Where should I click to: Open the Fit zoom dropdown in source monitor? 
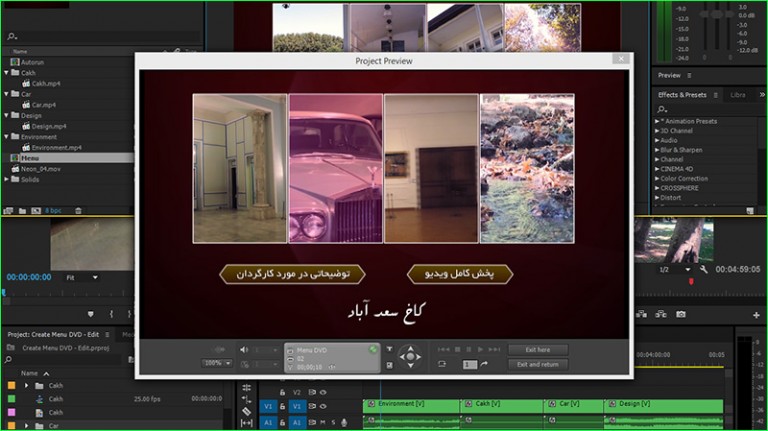pyautogui.click(x=81, y=277)
